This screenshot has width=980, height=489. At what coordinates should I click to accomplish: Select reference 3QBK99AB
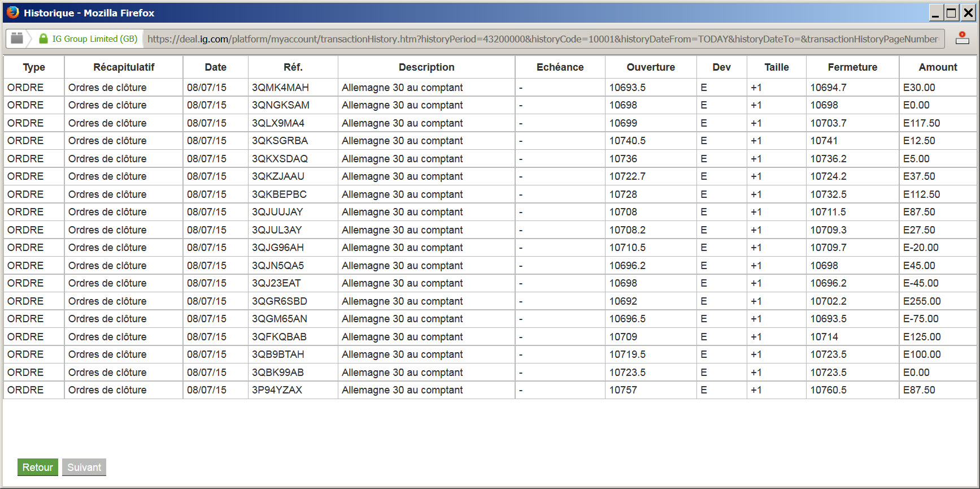click(x=278, y=373)
